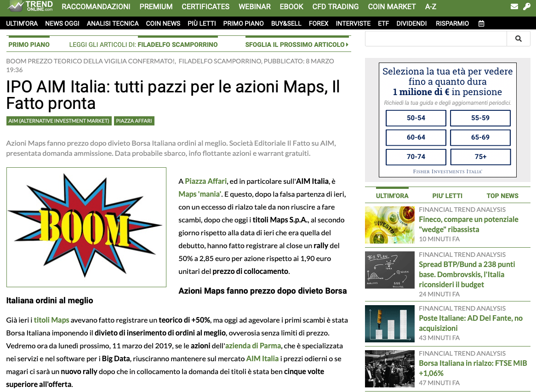
Task: Open EBOOK page
Action: pyautogui.click(x=291, y=6)
